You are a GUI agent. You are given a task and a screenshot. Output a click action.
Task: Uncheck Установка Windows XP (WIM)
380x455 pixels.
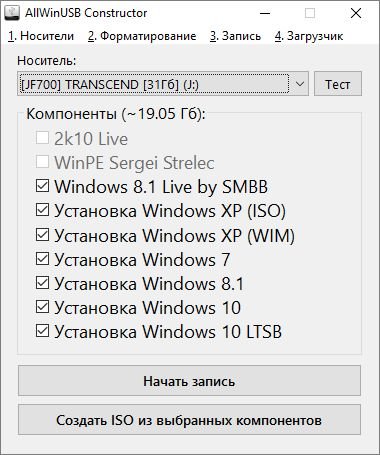click(x=42, y=235)
